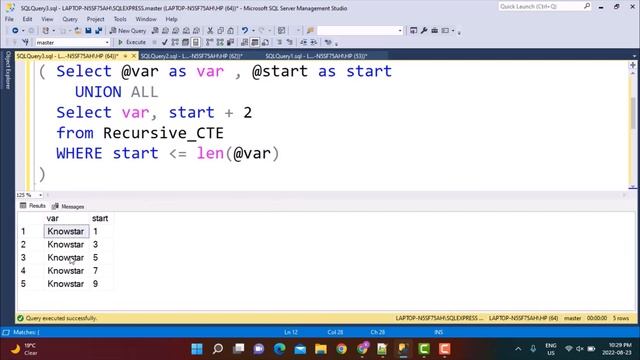Switch to the SQLQuery2.sql tab

[x=191, y=56]
